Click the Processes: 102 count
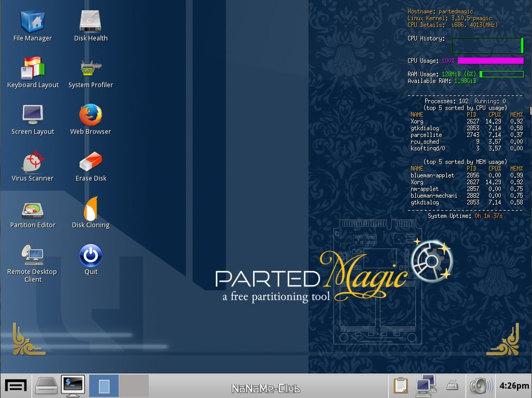Viewport: 532px width, 398px height. pos(446,101)
